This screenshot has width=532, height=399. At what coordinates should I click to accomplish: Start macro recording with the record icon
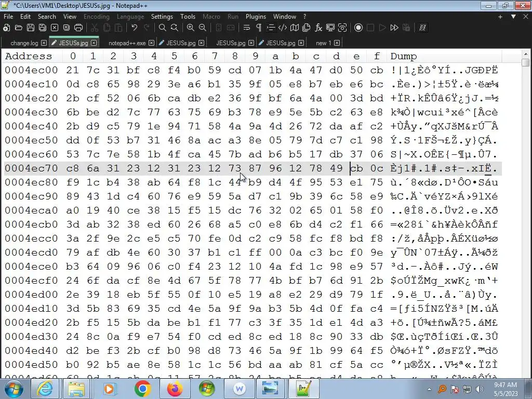[x=358, y=28]
